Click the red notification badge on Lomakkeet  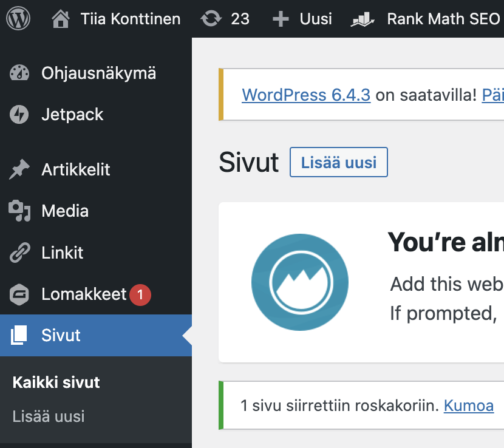click(x=140, y=295)
